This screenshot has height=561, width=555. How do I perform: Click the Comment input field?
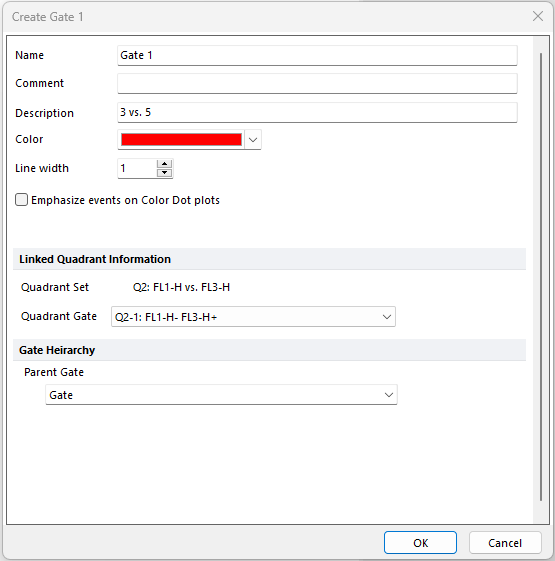tap(317, 83)
